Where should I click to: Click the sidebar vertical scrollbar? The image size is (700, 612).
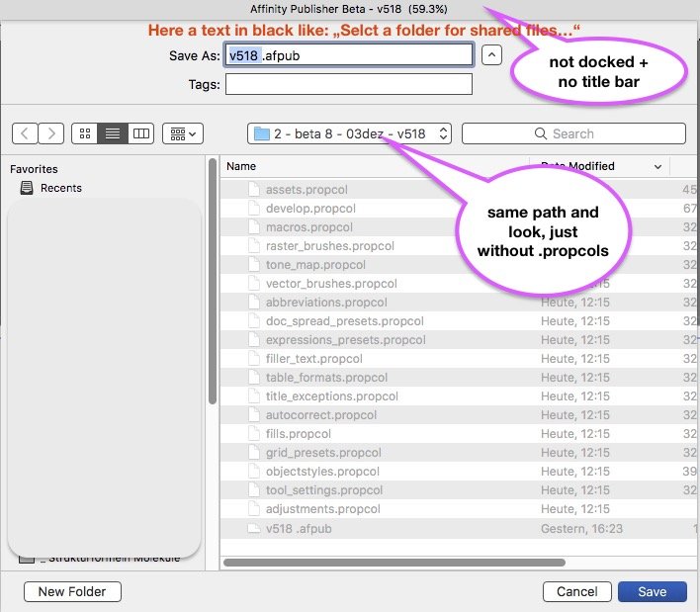coord(213,281)
